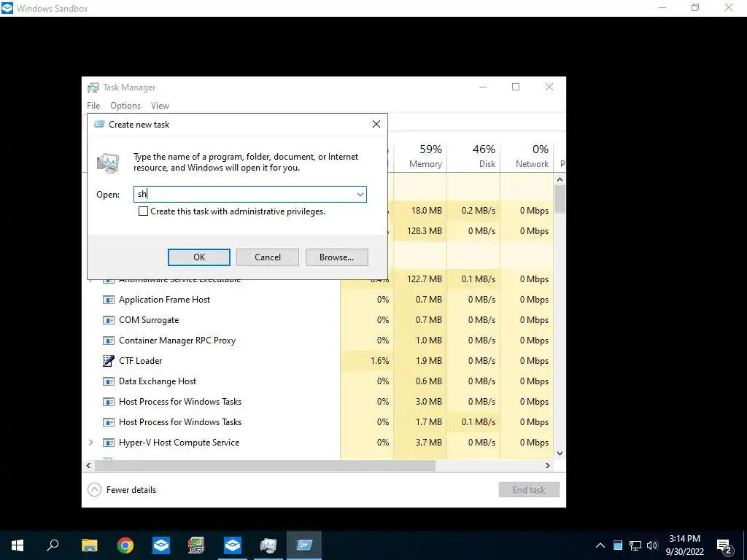
Task: Open the Action Center notifications icon
Action: click(x=724, y=545)
